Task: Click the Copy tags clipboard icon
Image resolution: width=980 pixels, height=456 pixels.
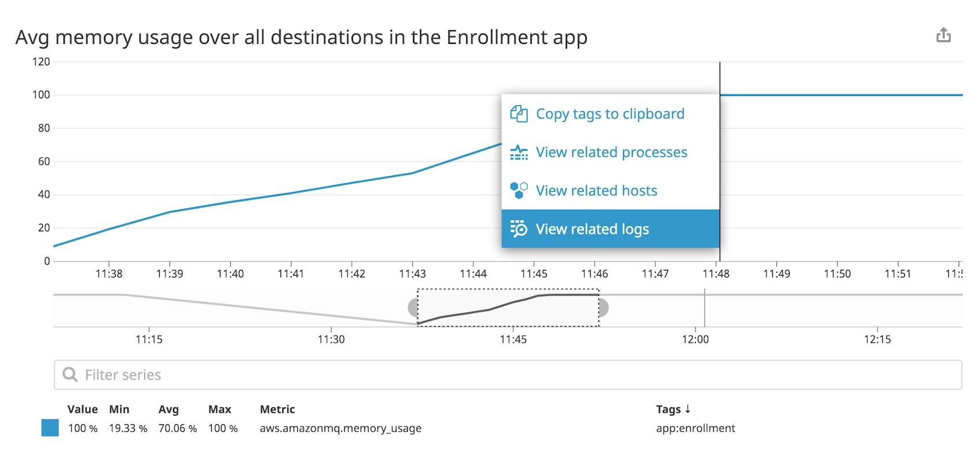Action: [520, 113]
